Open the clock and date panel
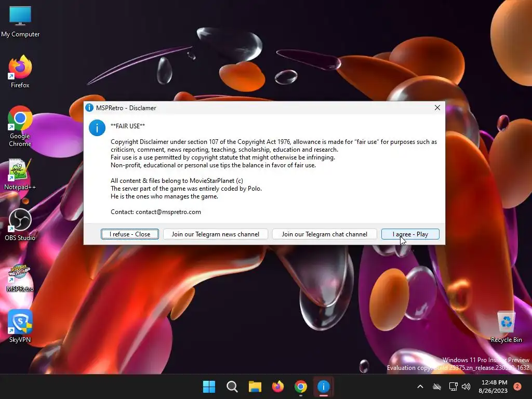The width and height of the screenshot is (532, 399). point(493,387)
